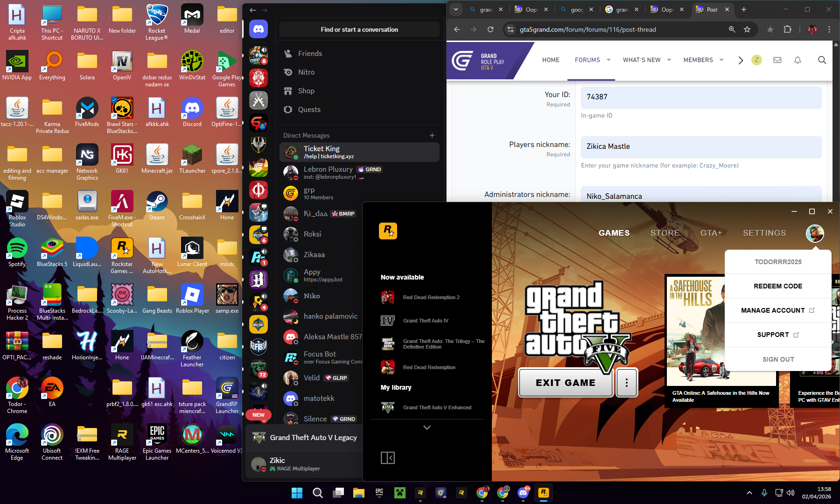Select REDEEM CODE menu option
The image size is (840, 504).
point(777,286)
